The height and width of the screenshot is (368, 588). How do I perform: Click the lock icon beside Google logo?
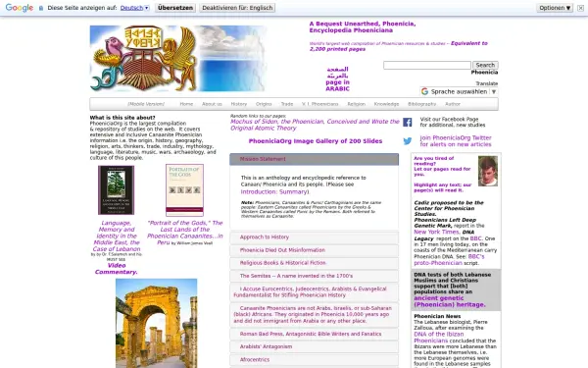coord(41,8)
